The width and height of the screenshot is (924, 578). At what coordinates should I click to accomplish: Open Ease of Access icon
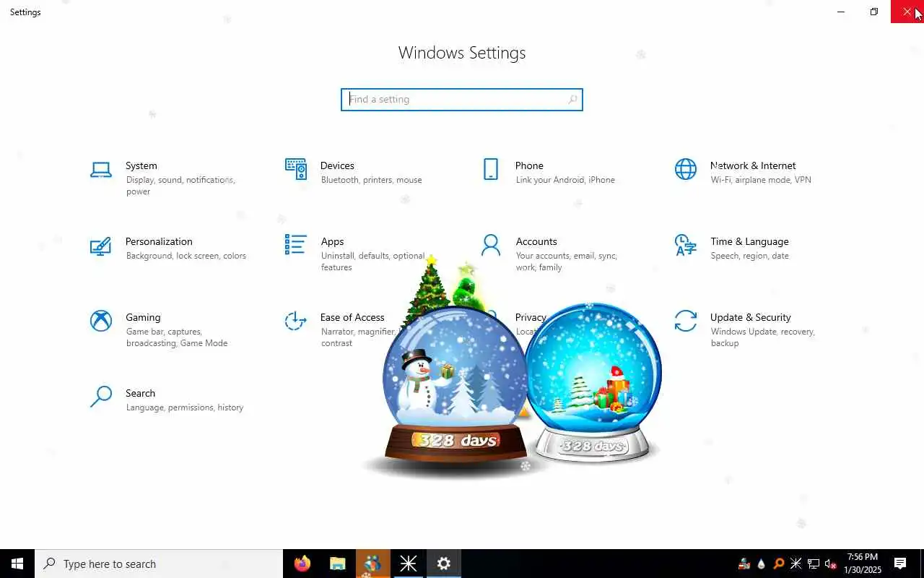296,321
